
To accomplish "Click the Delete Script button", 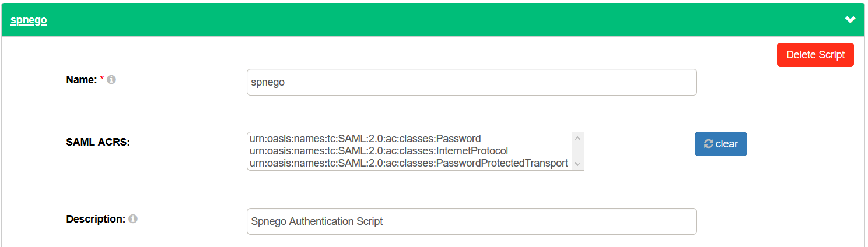I will tap(815, 55).
